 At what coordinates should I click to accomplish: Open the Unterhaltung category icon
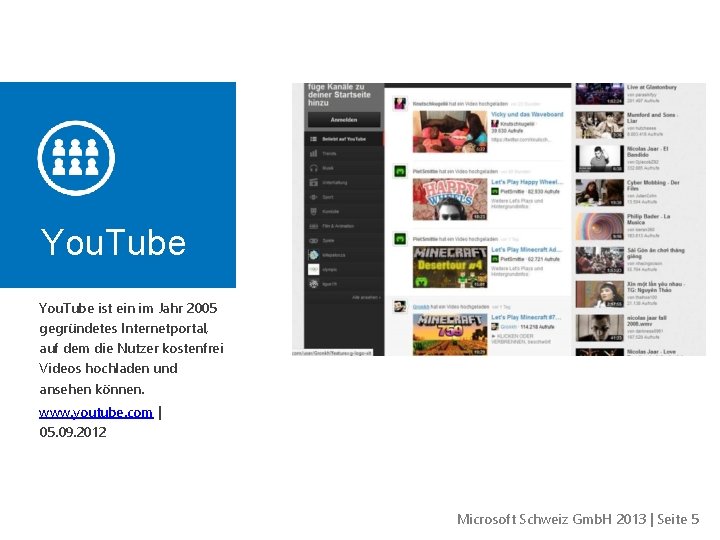314,182
